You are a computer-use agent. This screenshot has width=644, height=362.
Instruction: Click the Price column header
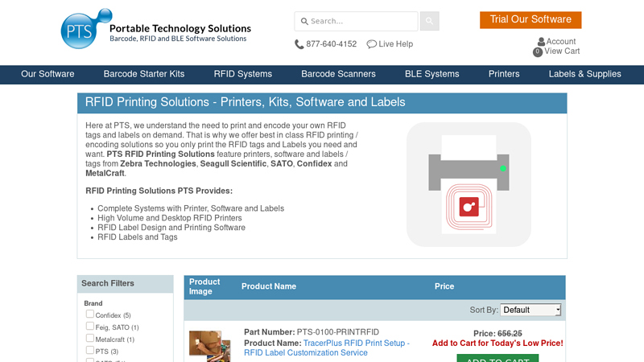click(x=444, y=286)
